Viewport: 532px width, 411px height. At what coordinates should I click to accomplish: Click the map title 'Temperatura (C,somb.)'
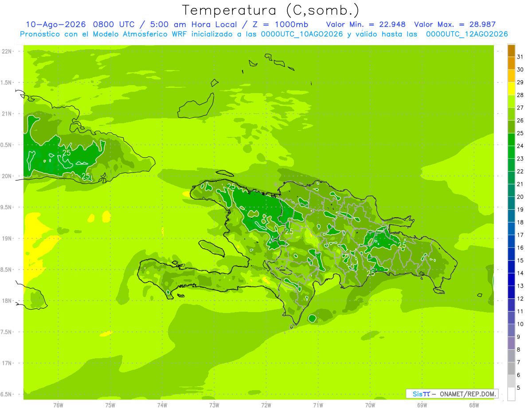pyautogui.click(x=271, y=10)
